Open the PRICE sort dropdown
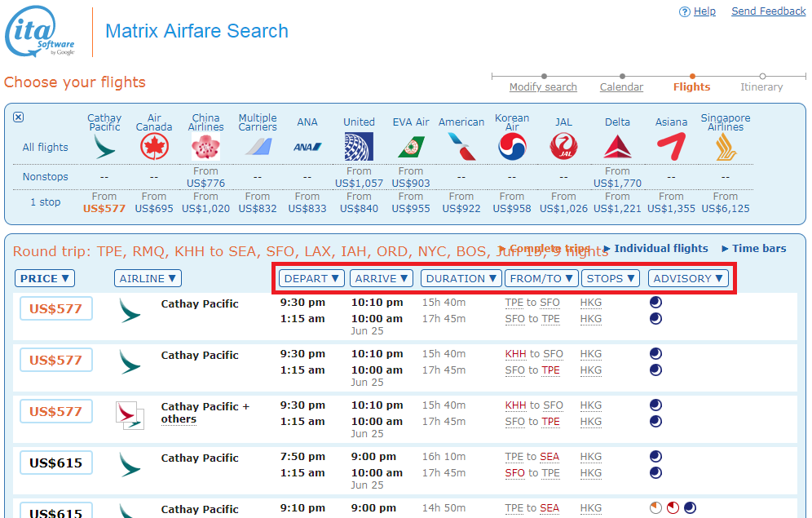Viewport: 812px width, 518px height. tap(45, 278)
